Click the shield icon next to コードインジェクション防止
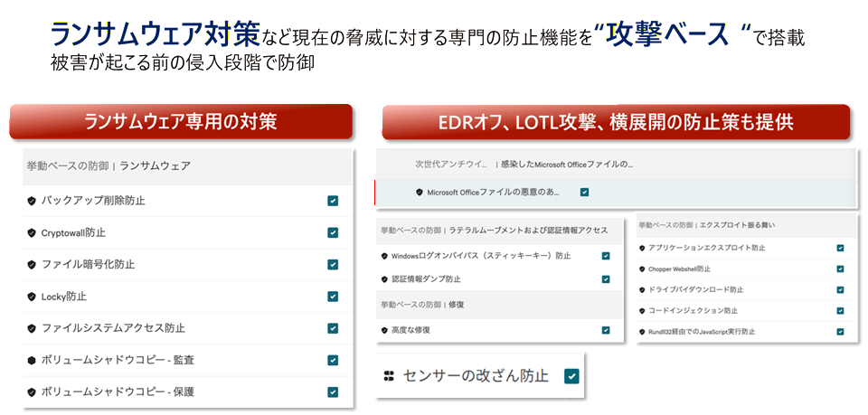The image size is (868, 415). [642, 311]
